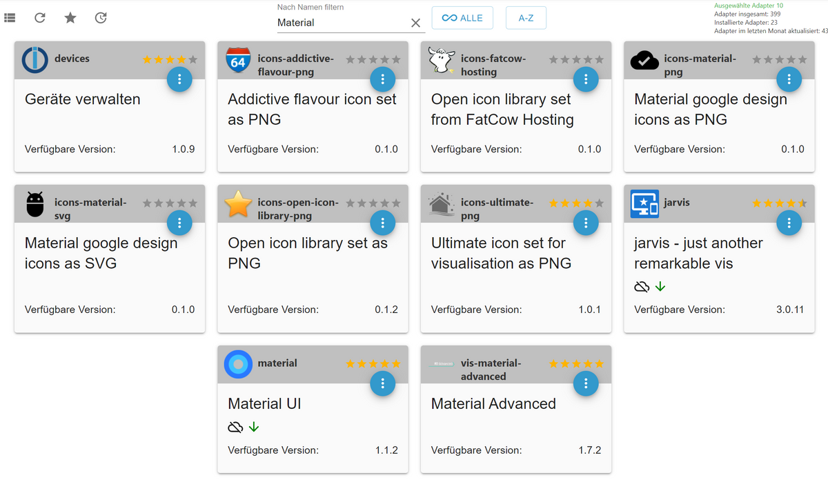This screenshot has height=504, width=828.
Task: Click the gold star open-icon-library logo
Action: point(238,204)
